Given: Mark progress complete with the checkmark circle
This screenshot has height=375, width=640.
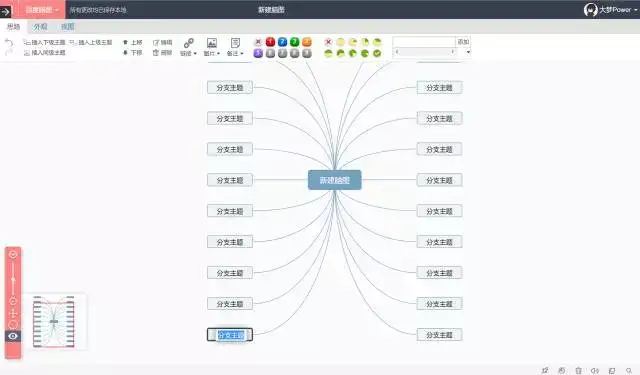Looking at the screenshot, I should 377,53.
